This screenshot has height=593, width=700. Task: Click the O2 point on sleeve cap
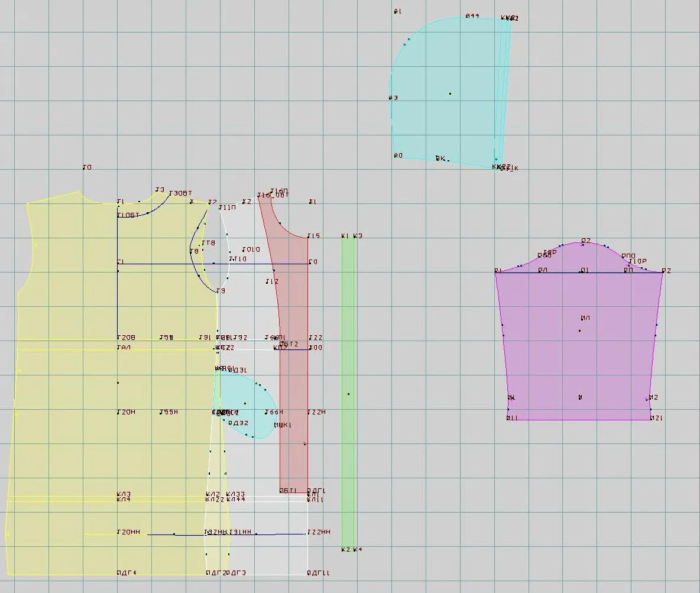click(586, 241)
